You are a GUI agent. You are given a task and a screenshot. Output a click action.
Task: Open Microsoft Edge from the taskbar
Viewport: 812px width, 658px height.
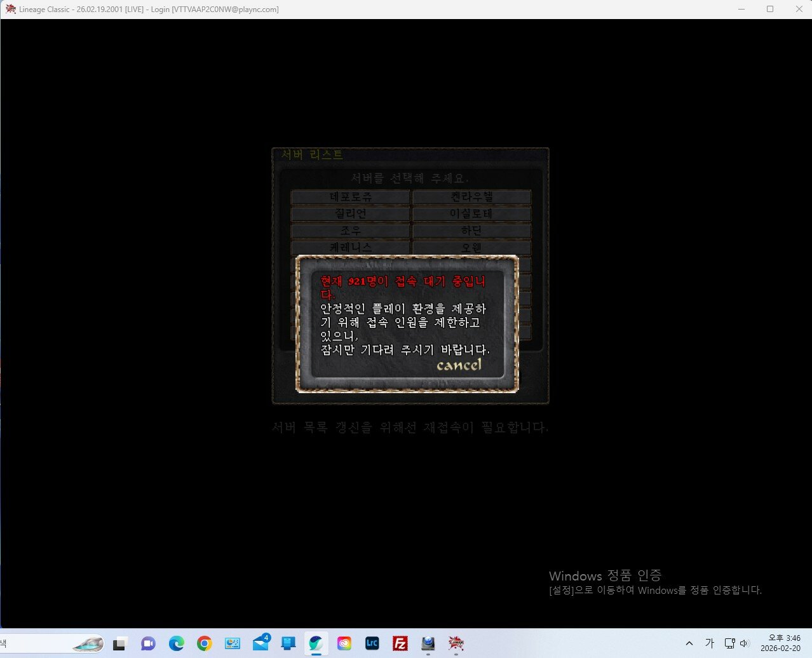coord(176,643)
